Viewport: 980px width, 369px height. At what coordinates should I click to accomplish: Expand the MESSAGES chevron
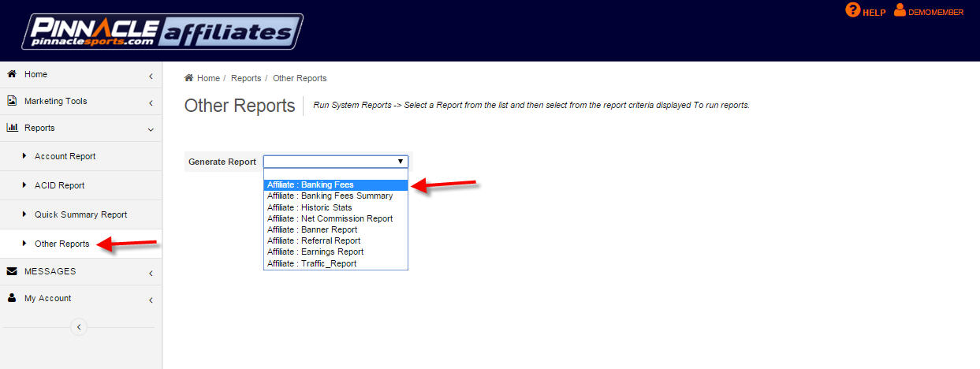pos(151,273)
